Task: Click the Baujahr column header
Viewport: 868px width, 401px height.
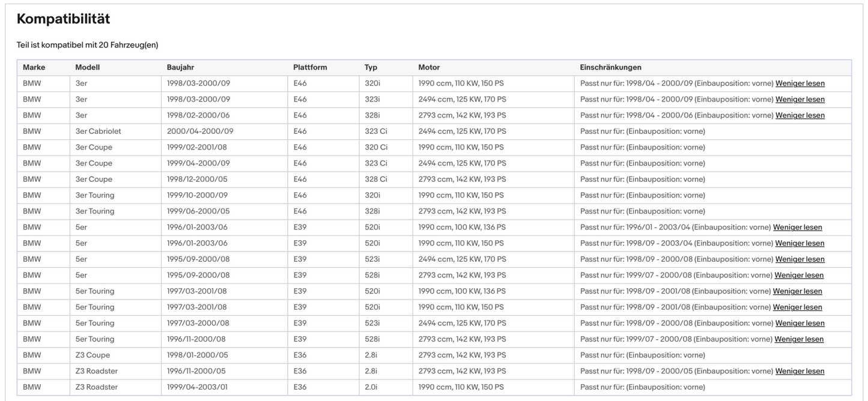Action: coord(180,67)
